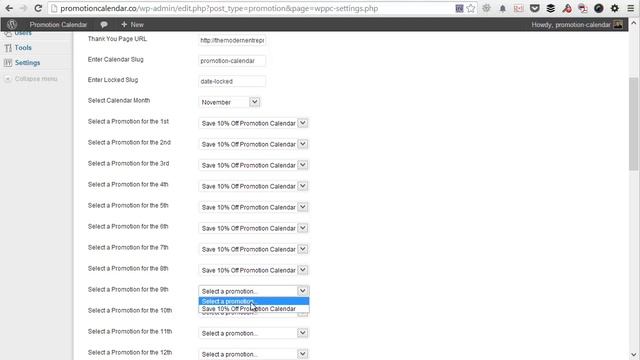The height and width of the screenshot is (360, 640).
Task: Click the scrollbar up arrow
Action: tap(633, 23)
